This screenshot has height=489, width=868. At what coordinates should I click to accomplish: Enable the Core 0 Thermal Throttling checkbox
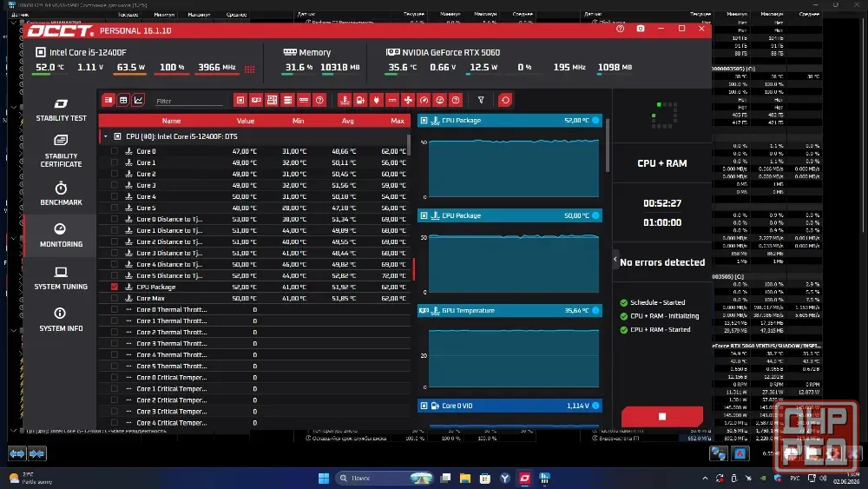[114, 309]
